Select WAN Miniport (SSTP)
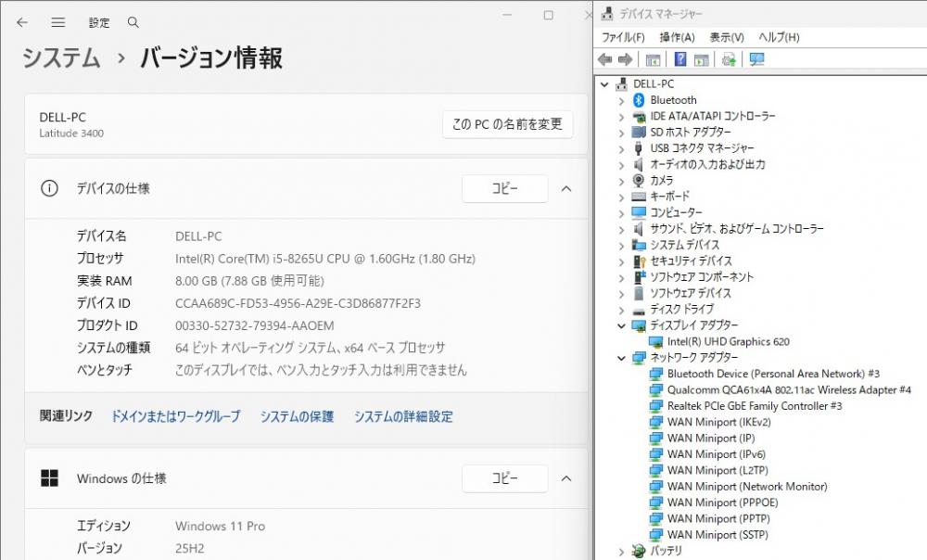 point(717,535)
